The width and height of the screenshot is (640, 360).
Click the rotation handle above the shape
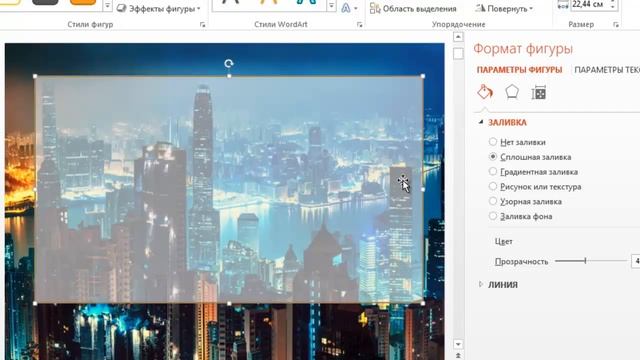[x=229, y=63]
